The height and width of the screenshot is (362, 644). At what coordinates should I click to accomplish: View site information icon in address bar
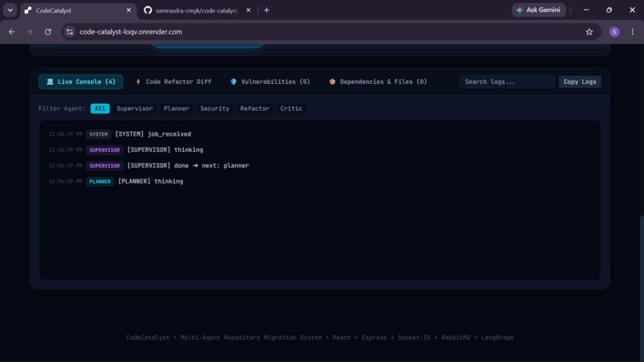[x=70, y=32]
